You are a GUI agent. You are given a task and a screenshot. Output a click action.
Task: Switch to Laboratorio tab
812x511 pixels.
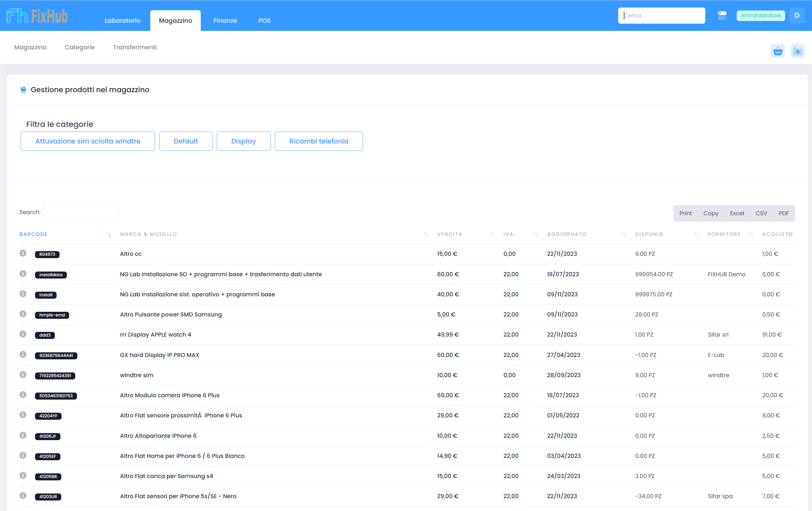pyautogui.click(x=123, y=20)
